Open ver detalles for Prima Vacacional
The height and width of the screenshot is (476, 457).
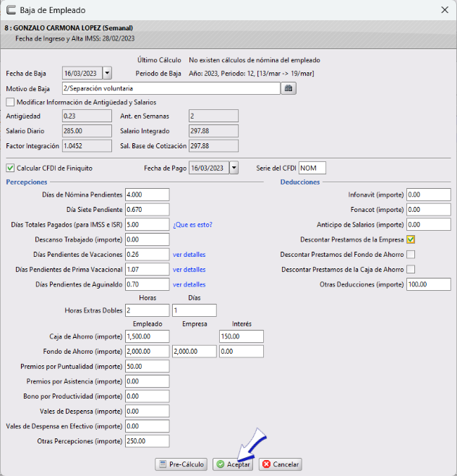pos(189,270)
